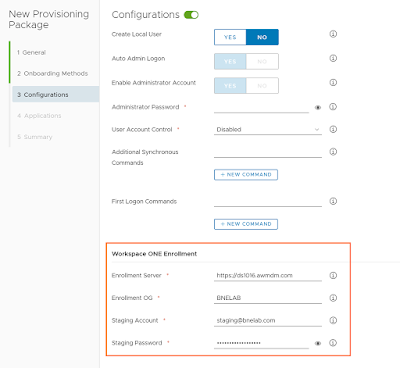Open info icon beside Enrollment Server
The image size is (400, 368).
pyautogui.click(x=333, y=275)
